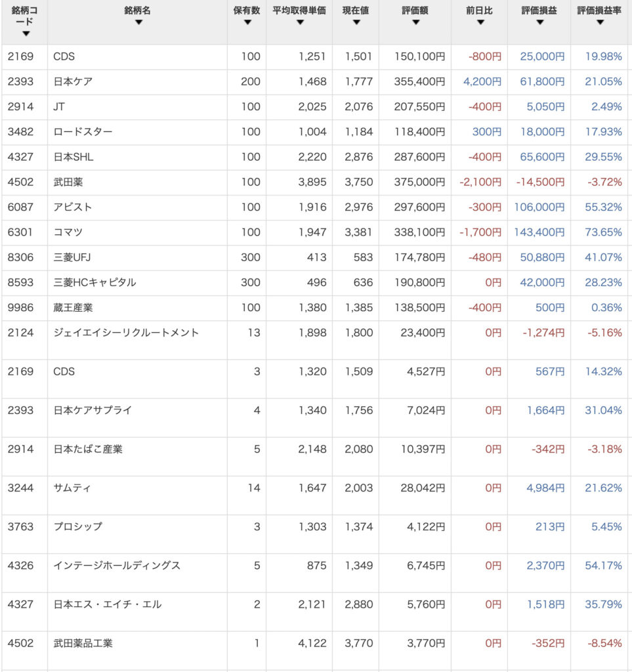Image resolution: width=632 pixels, height=672 pixels.
Task: Click day change 4,200円
Action: pyautogui.click(x=482, y=81)
